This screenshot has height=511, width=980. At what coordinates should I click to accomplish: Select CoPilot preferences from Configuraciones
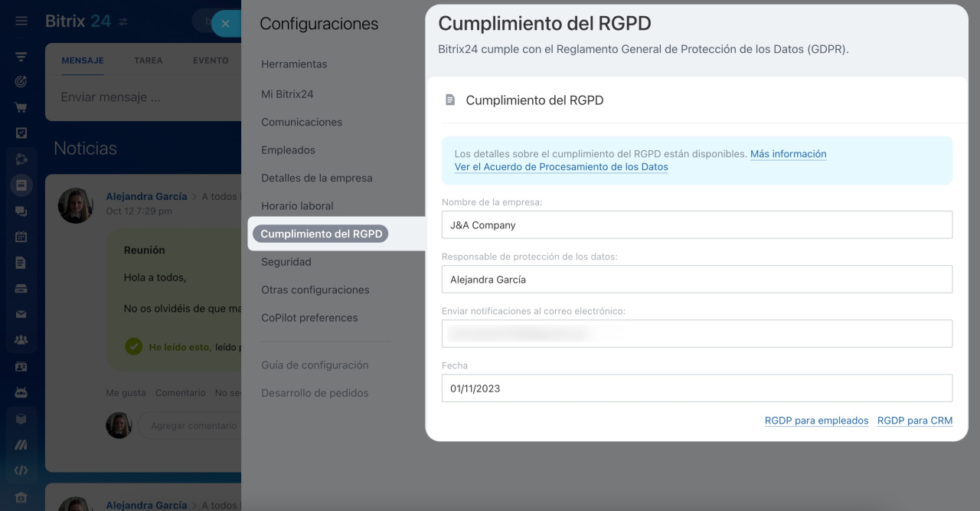309,317
